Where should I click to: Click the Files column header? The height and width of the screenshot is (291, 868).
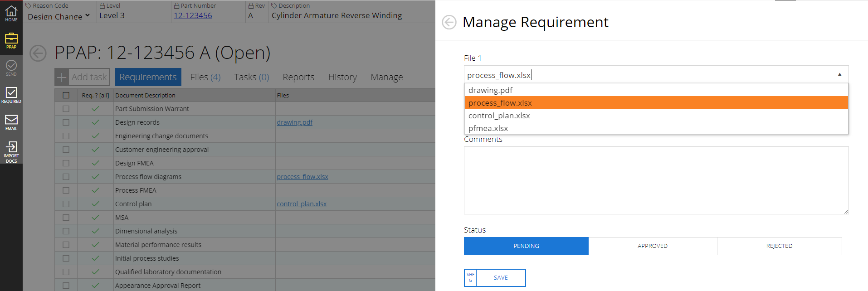(x=283, y=95)
